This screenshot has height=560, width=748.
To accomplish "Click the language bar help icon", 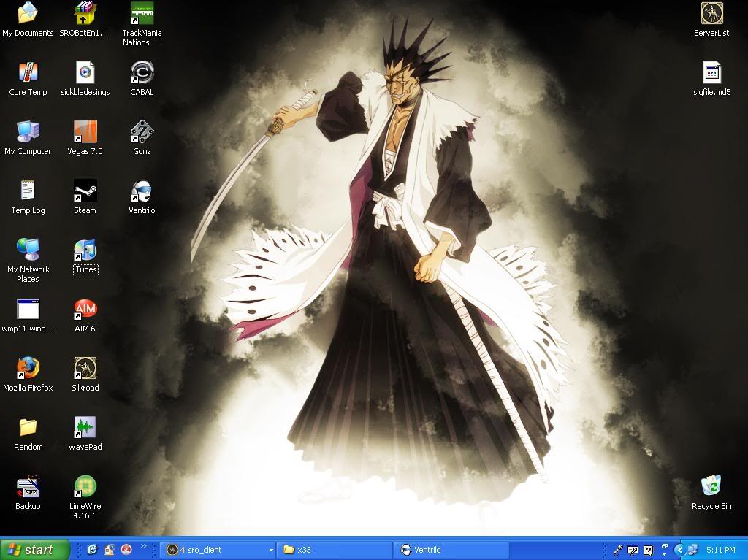I will pyautogui.click(x=649, y=550).
